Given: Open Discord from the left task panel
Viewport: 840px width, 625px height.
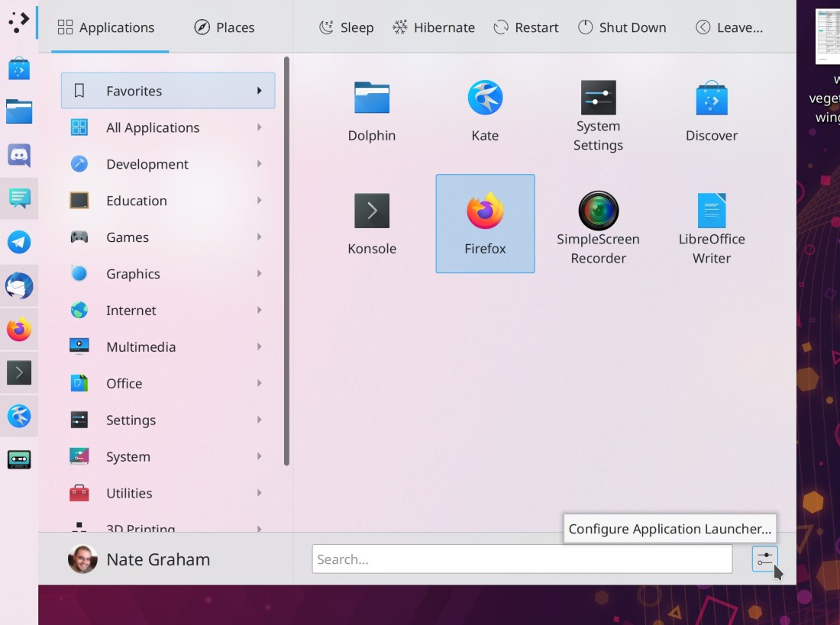Looking at the screenshot, I should [x=19, y=156].
